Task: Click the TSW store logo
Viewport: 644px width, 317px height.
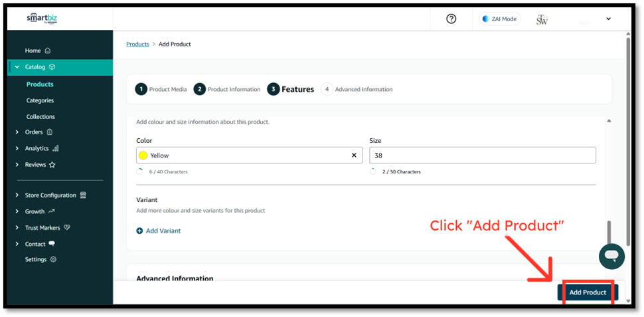Action: coord(542,19)
